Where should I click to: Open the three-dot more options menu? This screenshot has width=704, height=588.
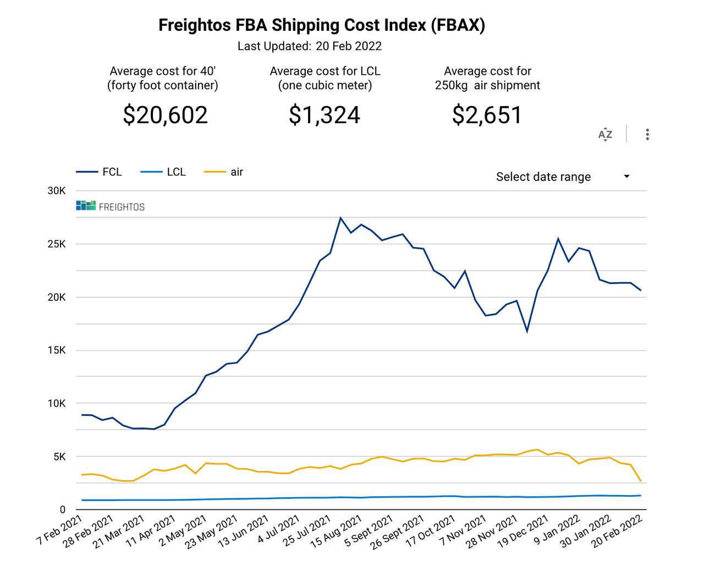pos(647,135)
